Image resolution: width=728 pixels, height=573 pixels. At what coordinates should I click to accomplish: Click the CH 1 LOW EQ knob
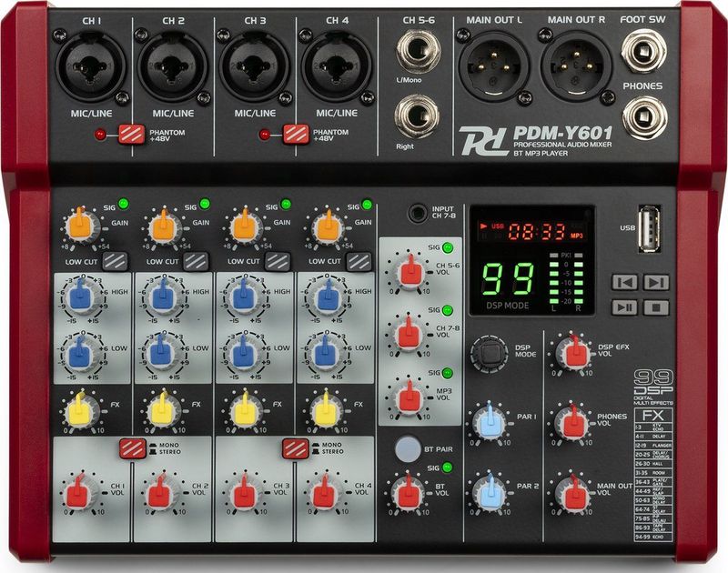[x=81, y=354]
